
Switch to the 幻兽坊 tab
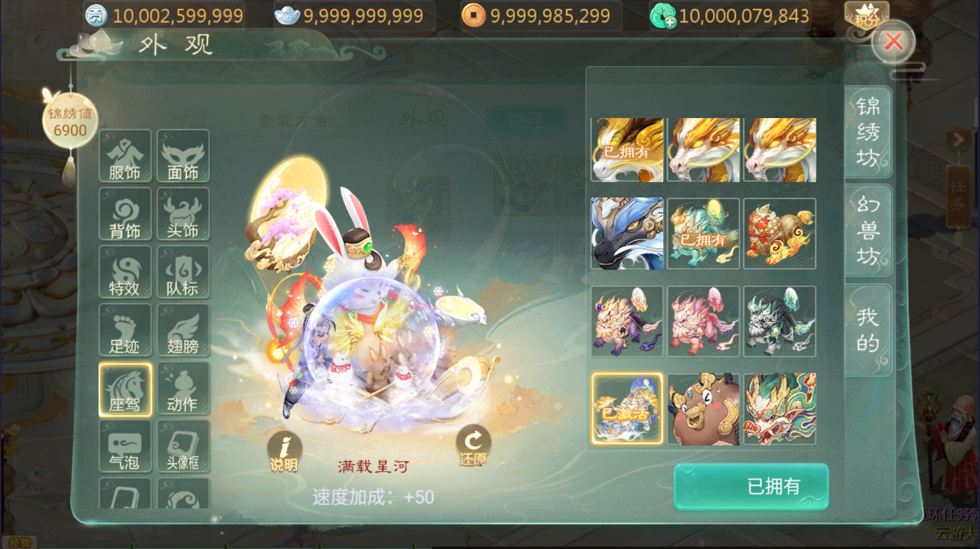[867, 231]
